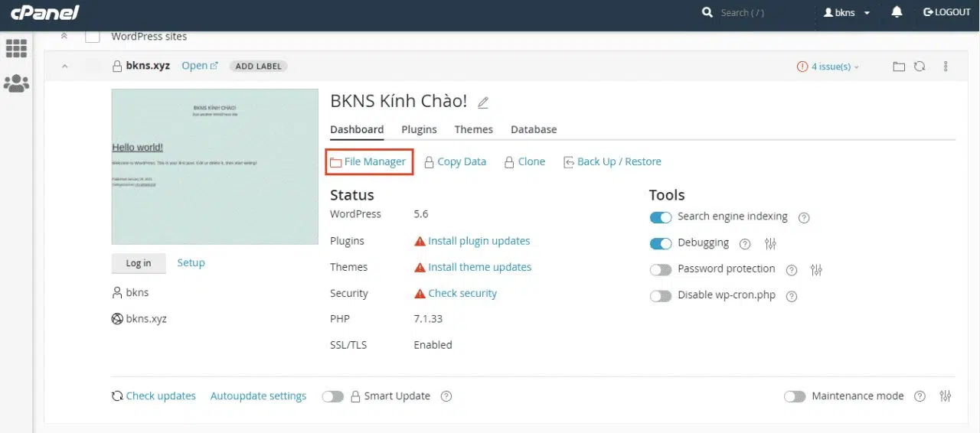
Task: Toggle Search engine indexing switch
Action: [x=661, y=217]
